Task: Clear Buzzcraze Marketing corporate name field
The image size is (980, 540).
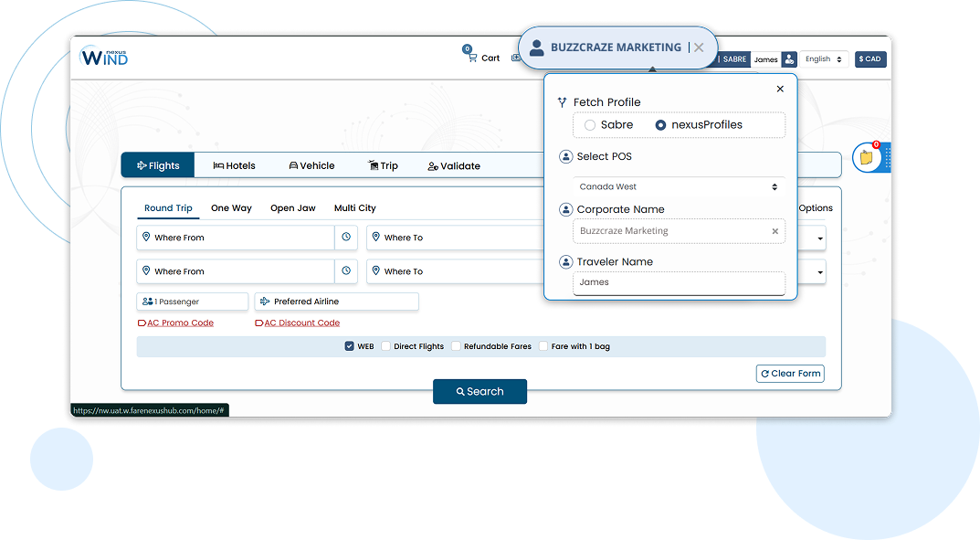Action: tap(775, 231)
